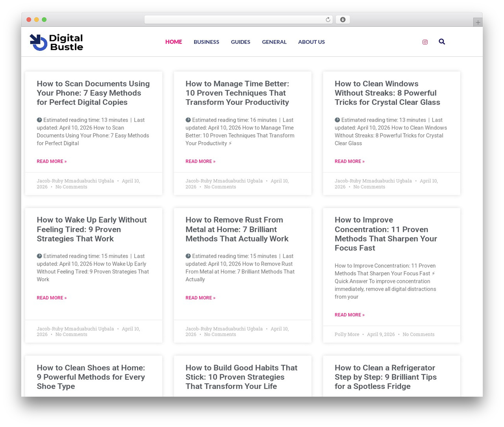Click the browser download arrow button

point(343,20)
